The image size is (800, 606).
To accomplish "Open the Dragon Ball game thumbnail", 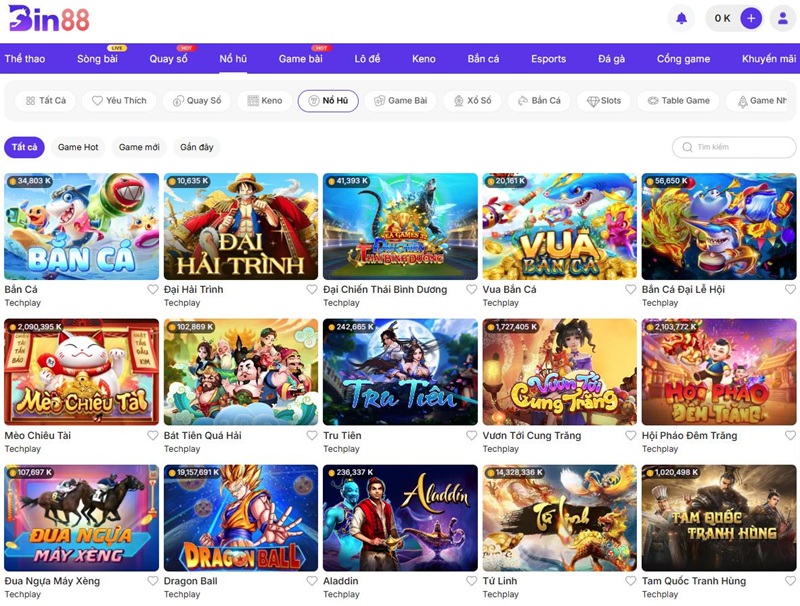I will pyautogui.click(x=241, y=518).
